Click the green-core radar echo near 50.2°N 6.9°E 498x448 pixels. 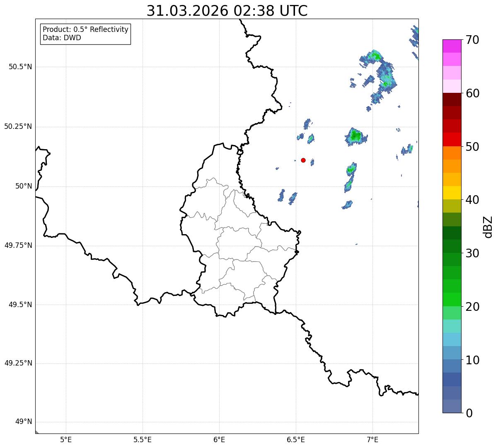[x=355, y=136]
